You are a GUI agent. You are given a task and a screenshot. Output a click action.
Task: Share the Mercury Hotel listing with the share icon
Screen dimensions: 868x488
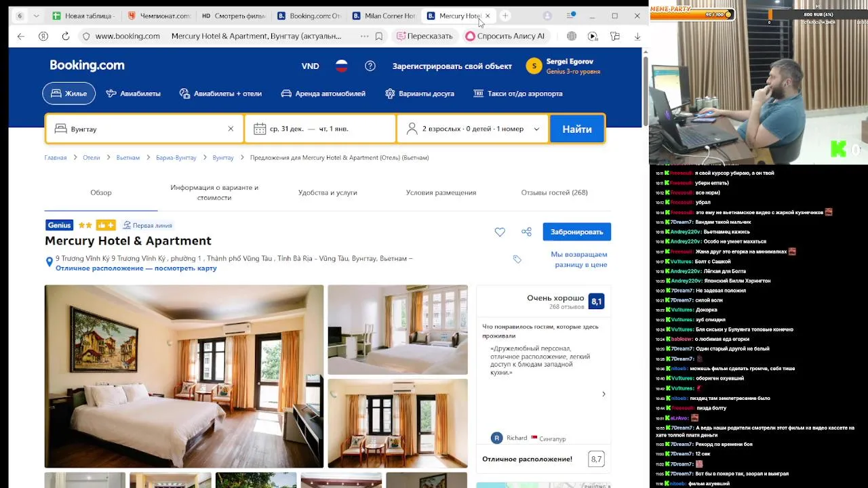click(x=526, y=232)
